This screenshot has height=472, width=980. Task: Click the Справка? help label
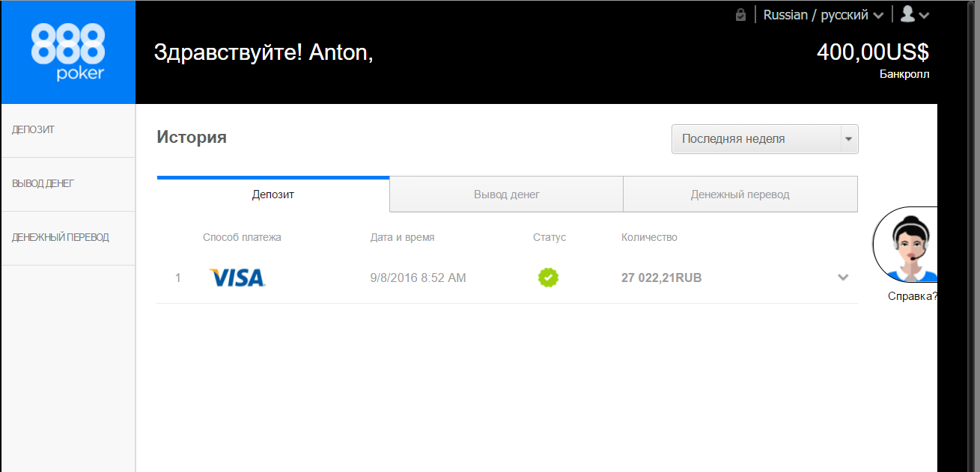tap(911, 296)
